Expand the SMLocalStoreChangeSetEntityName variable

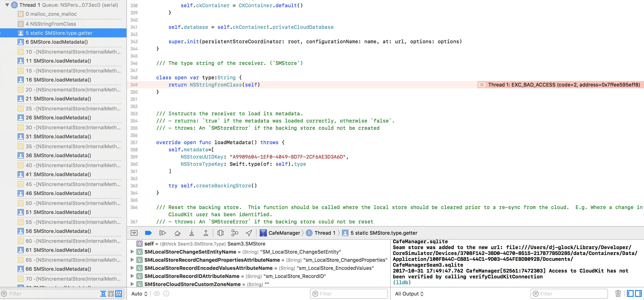pos(132,252)
